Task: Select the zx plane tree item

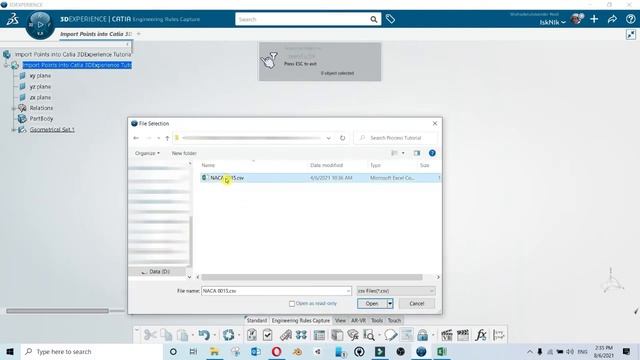Action: coord(40,97)
